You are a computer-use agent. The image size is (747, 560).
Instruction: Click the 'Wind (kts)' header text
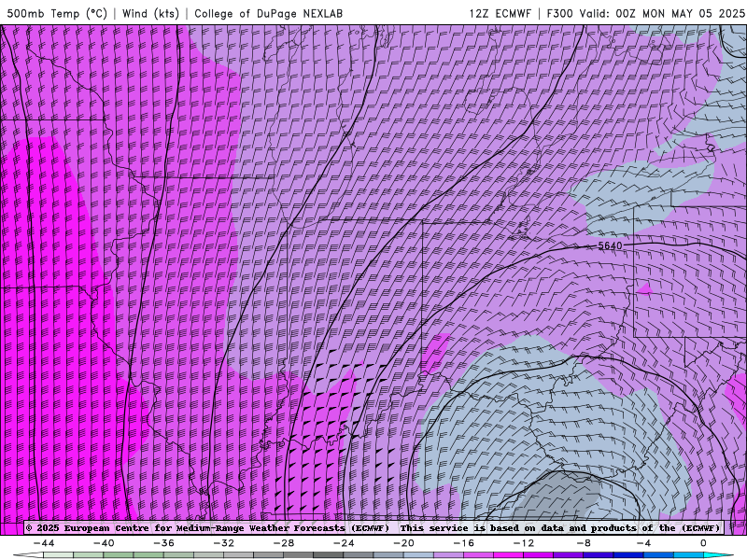150,13
